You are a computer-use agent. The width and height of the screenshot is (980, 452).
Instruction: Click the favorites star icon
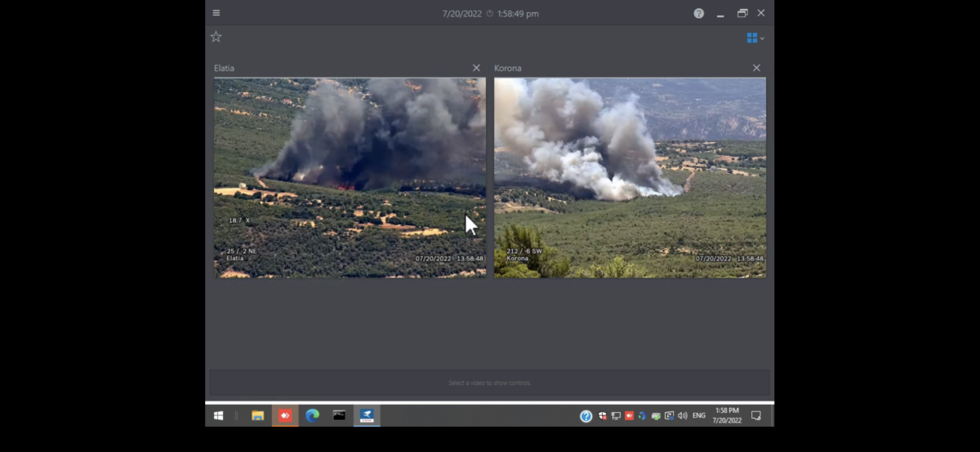coord(216,37)
